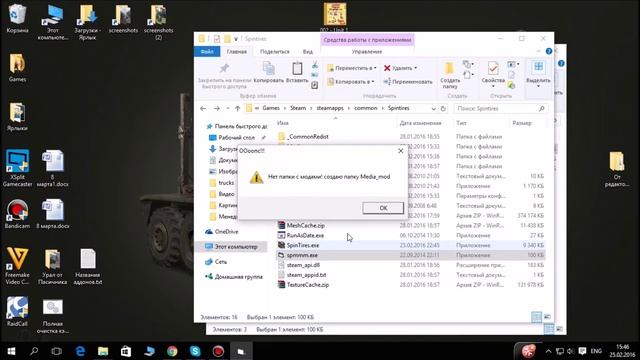Click the Spintires search field

click(500, 109)
